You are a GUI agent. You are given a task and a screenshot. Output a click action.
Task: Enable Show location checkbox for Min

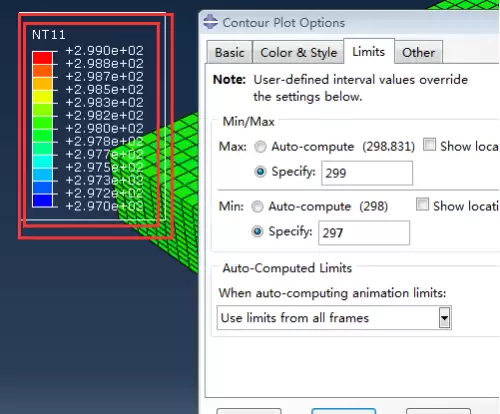(422, 204)
